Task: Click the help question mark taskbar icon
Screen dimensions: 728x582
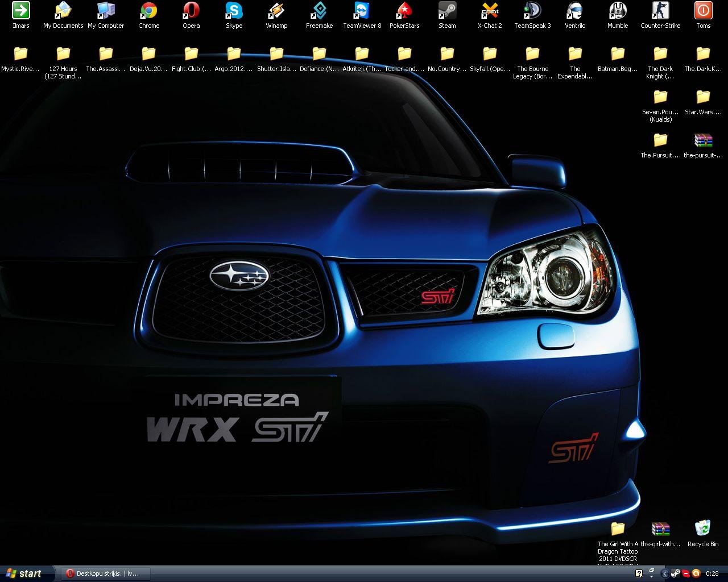Action: tap(639, 573)
